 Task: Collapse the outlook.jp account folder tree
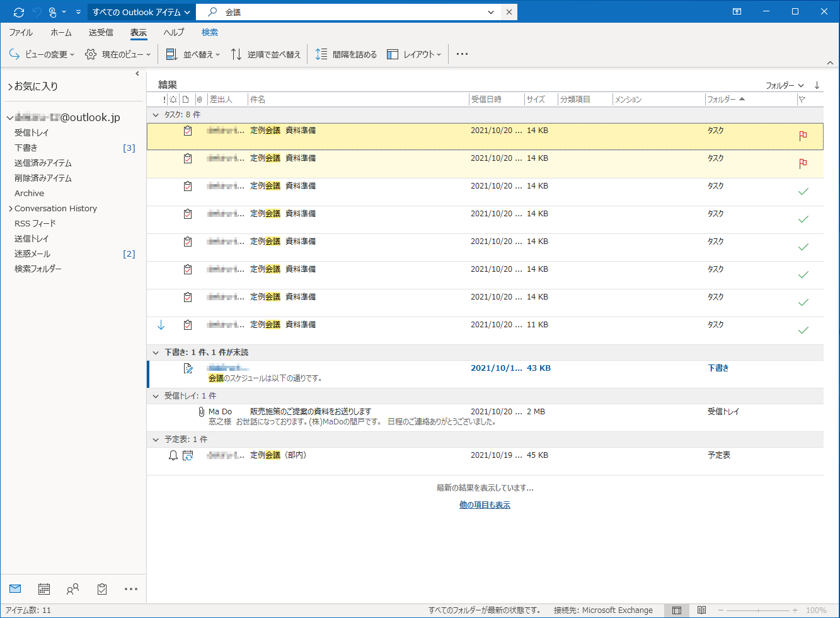coord(10,118)
